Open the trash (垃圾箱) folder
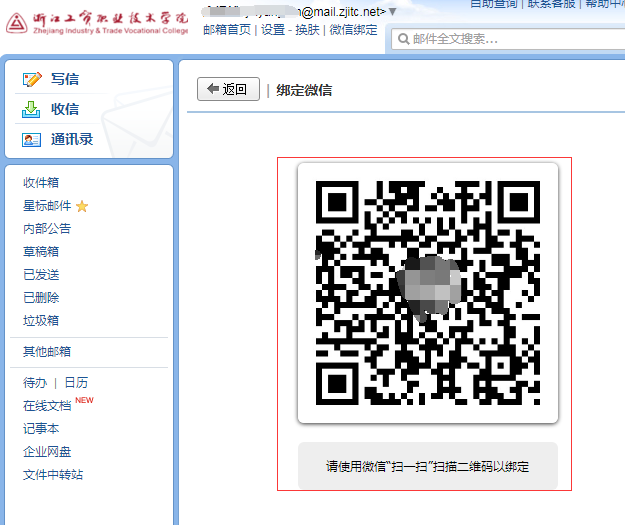 tap(41, 320)
